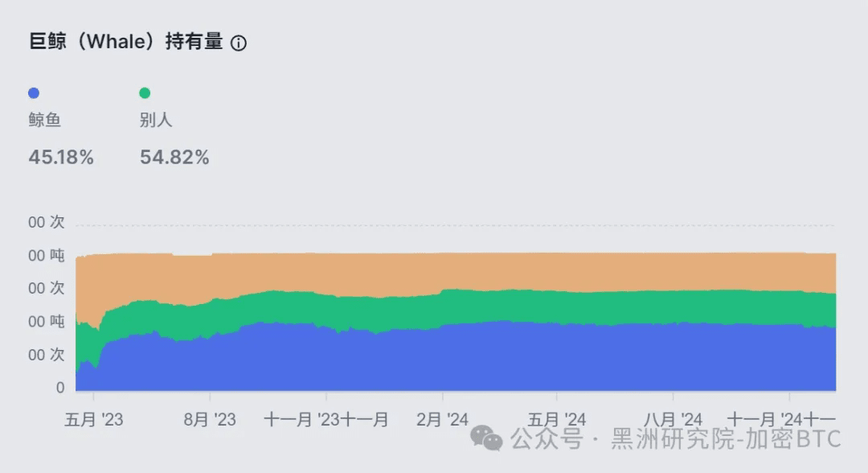The height and width of the screenshot is (473, 868).
Task: Click the green 别人 legend dot
Action: (x=145, y=93)
